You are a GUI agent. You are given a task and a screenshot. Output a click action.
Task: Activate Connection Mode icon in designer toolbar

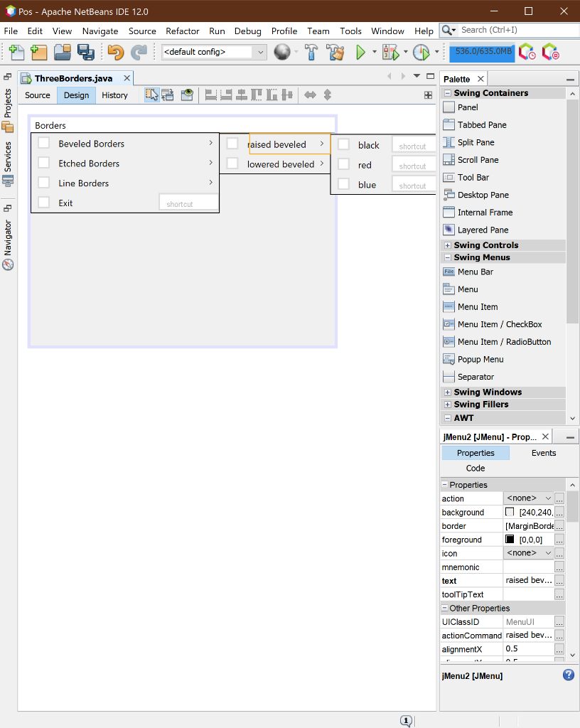pos(168,95)
